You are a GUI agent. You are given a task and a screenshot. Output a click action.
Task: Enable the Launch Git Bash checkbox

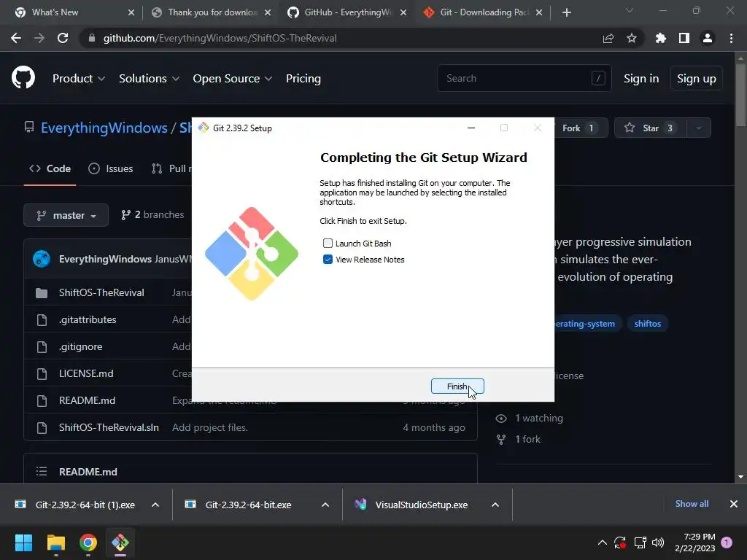coord(328,244)
